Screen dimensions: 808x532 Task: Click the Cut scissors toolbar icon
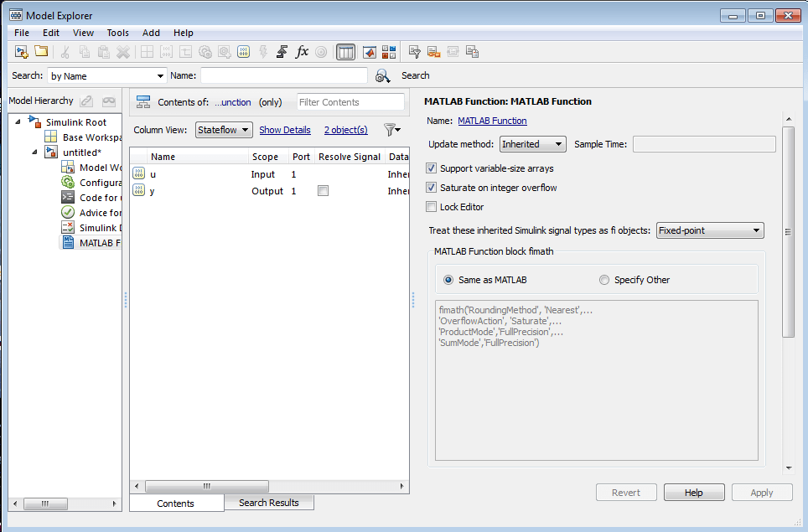[65, 52]
